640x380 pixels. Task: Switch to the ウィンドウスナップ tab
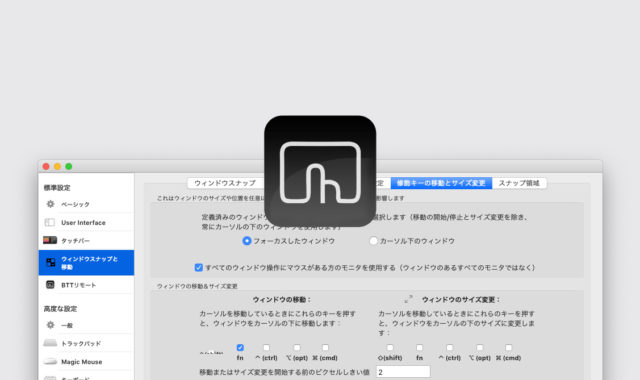pos(225,183)
